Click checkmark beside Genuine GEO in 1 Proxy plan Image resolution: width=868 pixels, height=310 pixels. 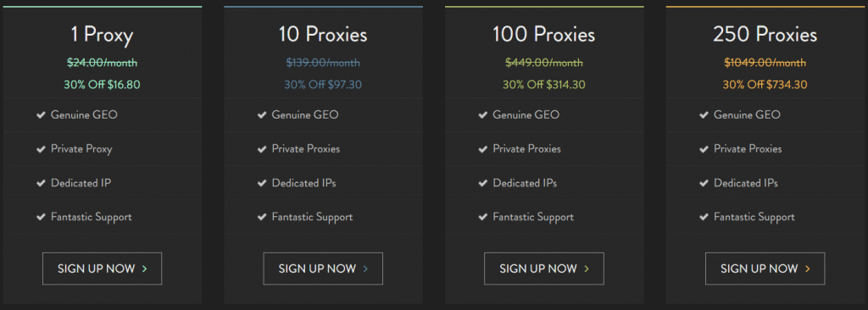point(41,115)
